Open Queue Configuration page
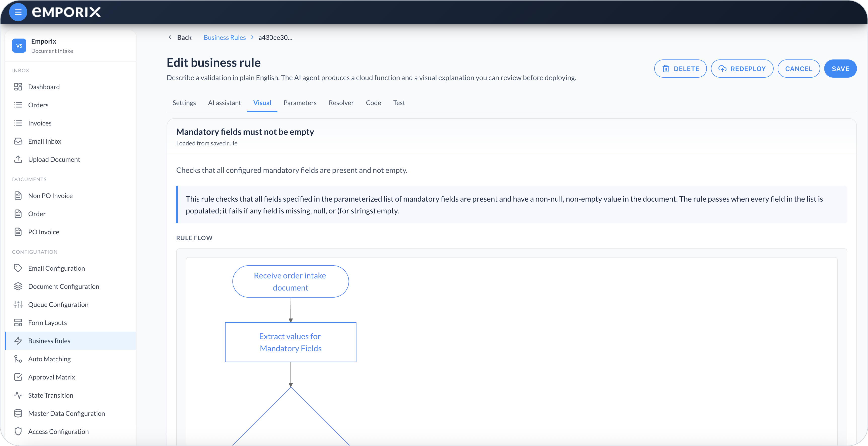This screenshot has height=446, width=868. [71, 304]
